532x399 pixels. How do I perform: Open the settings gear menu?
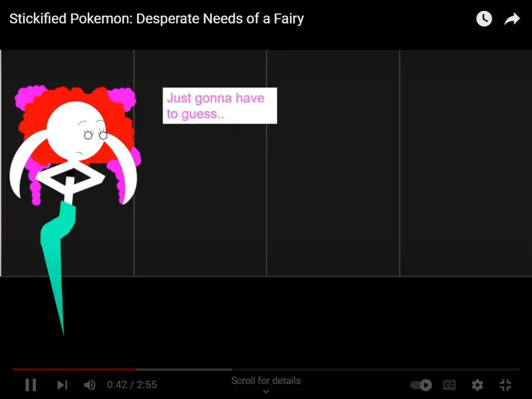coord(477,385)
